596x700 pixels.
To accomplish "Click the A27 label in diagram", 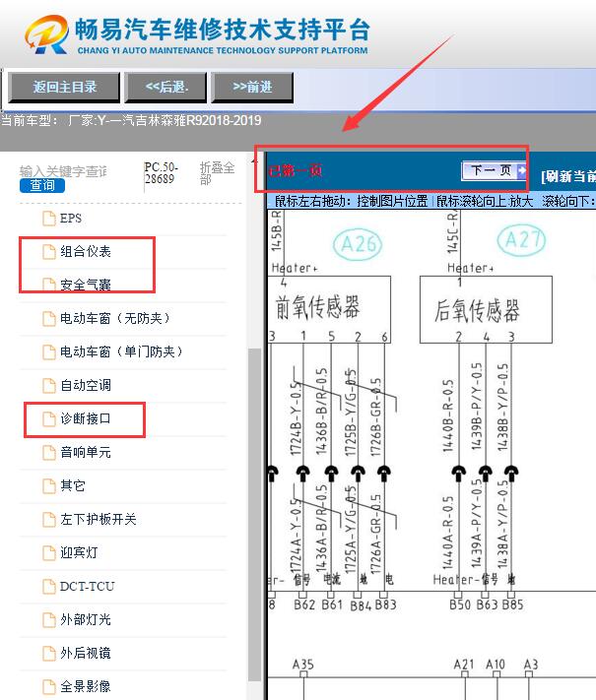I will tap(521, 239).
